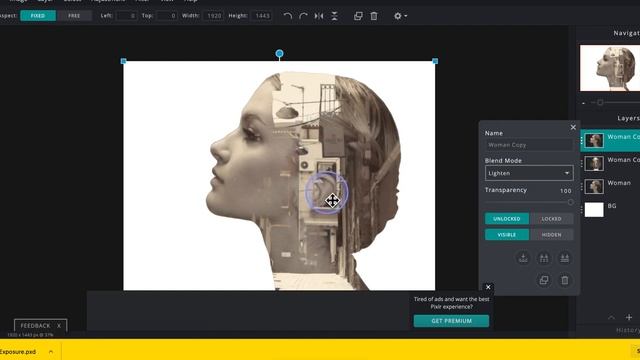The height and width of the screenshot is (360, 640).
Task: Set aspect to FIXED
Action: pos(38,16)
